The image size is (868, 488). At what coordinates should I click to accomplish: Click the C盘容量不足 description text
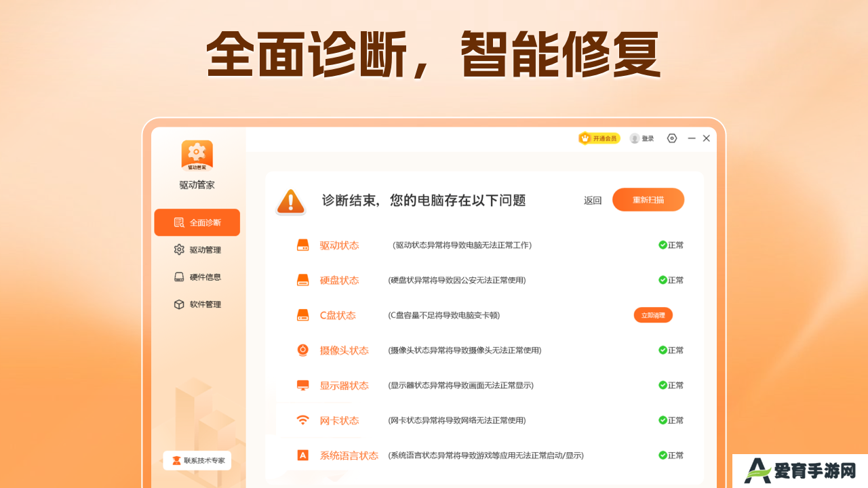click(444, 315)
